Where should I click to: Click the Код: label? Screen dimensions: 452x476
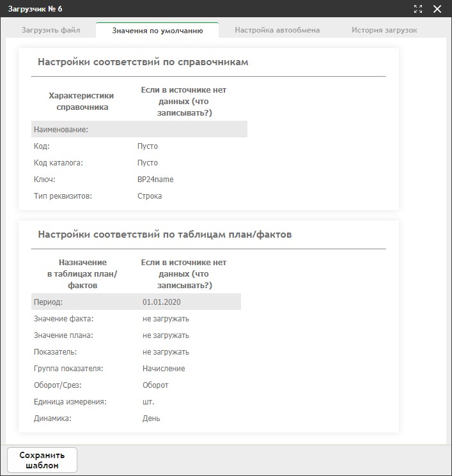coord(42,146)
